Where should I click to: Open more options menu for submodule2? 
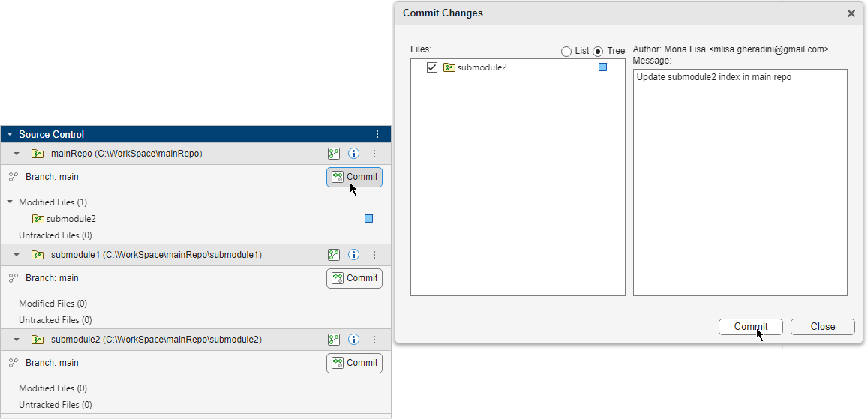coord(374,340)
